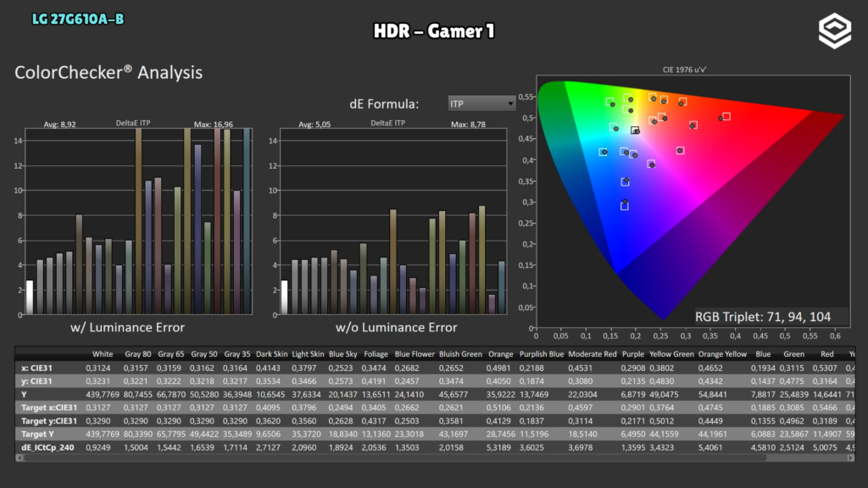Screen dimensions: 868x488
Task: Select the Blue Flower column header
Action: [x=415, y=354]
